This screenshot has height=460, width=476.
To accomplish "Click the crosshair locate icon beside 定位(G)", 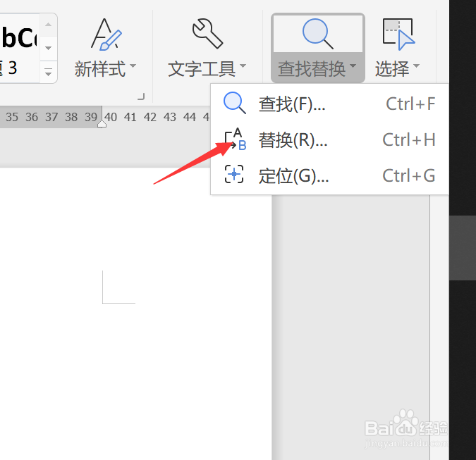I will coord(233,175).
